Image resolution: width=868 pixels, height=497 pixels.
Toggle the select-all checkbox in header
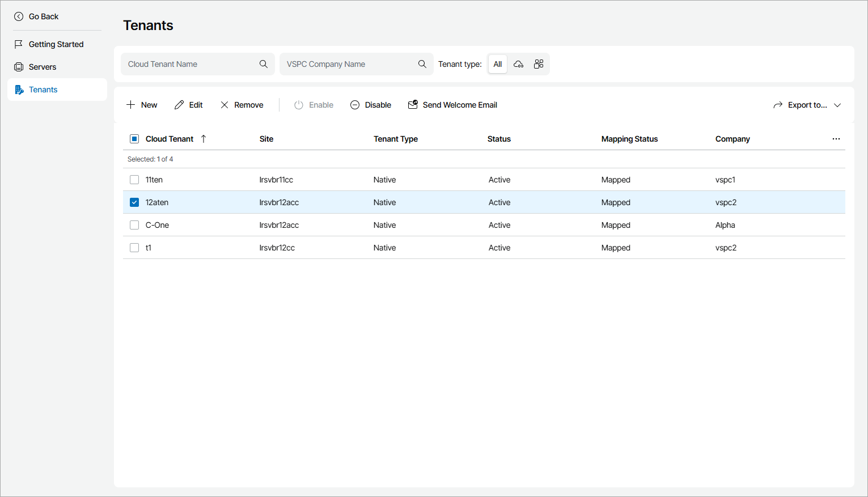click(x=134, y=139)
